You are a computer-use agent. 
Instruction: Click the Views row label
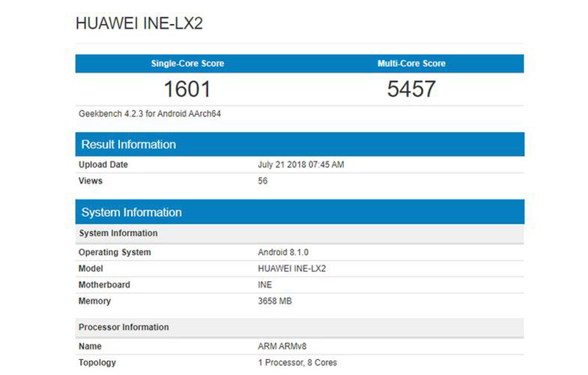click(91, 181)
